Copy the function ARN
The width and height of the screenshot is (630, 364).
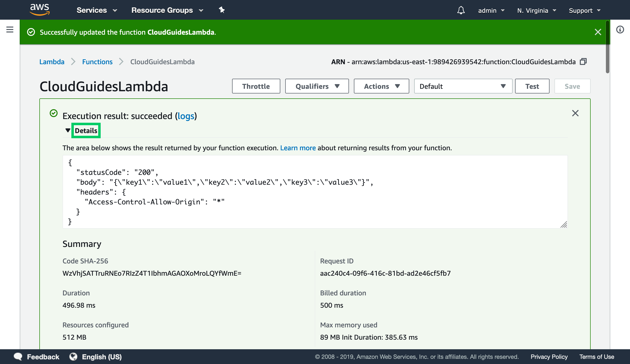[x=583, y=61]
